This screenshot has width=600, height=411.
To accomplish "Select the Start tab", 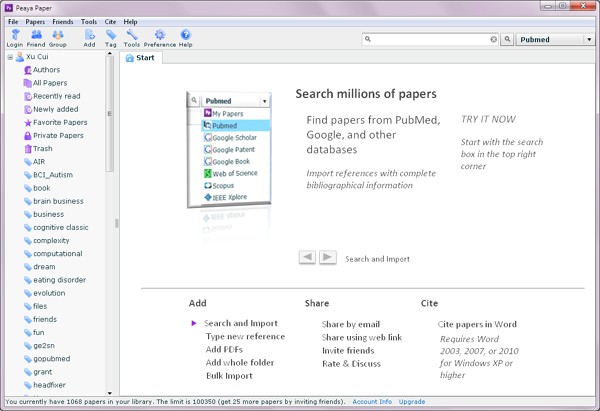I will (140, 58).
